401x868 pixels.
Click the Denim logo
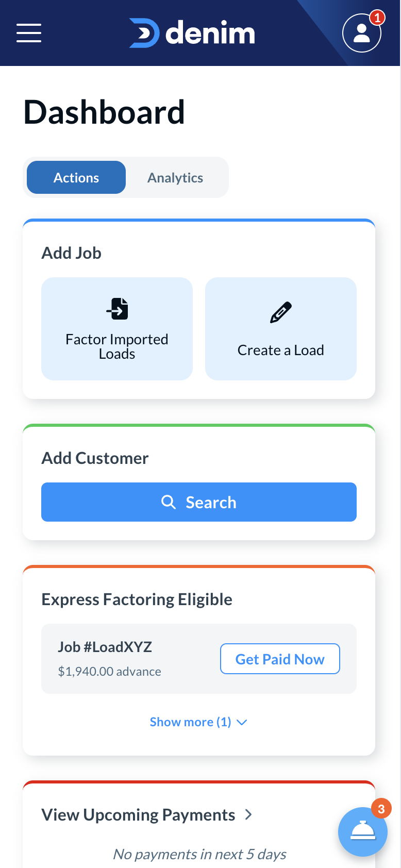click(192, 33)
